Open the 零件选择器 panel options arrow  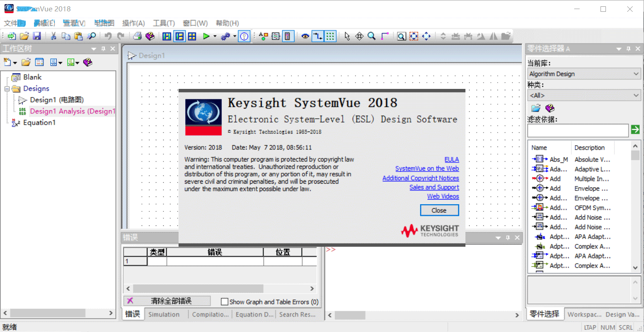coord(619,49)
